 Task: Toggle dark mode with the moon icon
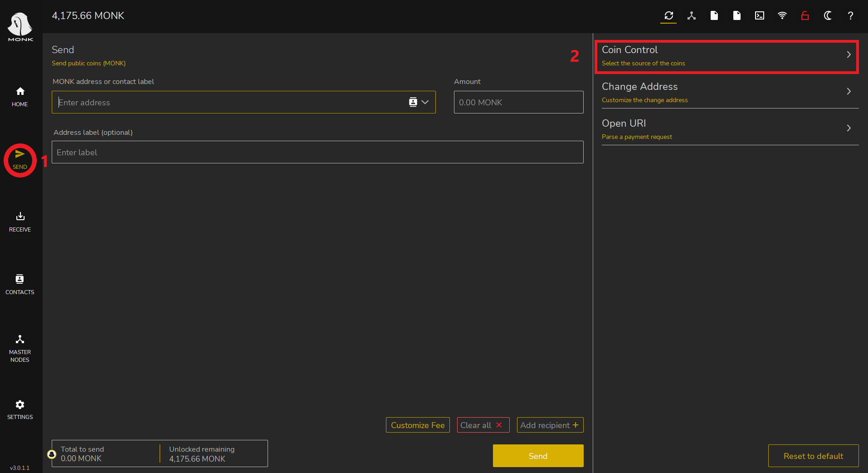click(828, 16)
